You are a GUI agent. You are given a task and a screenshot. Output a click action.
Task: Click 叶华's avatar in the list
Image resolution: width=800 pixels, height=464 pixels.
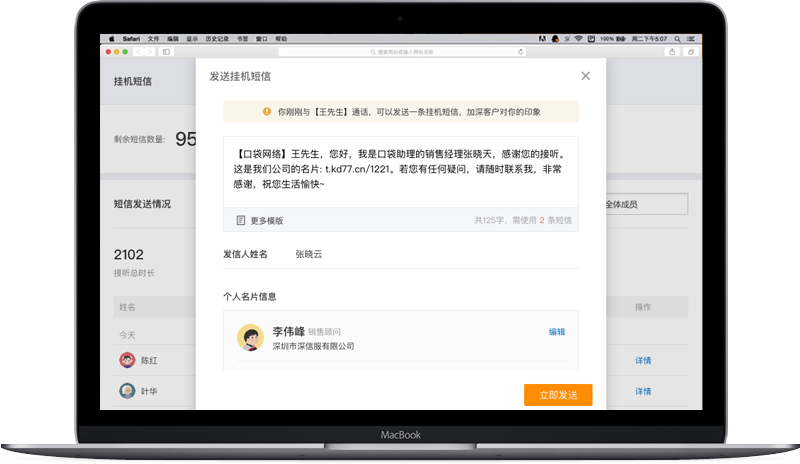pyautogui.click(x=127, y=391)
